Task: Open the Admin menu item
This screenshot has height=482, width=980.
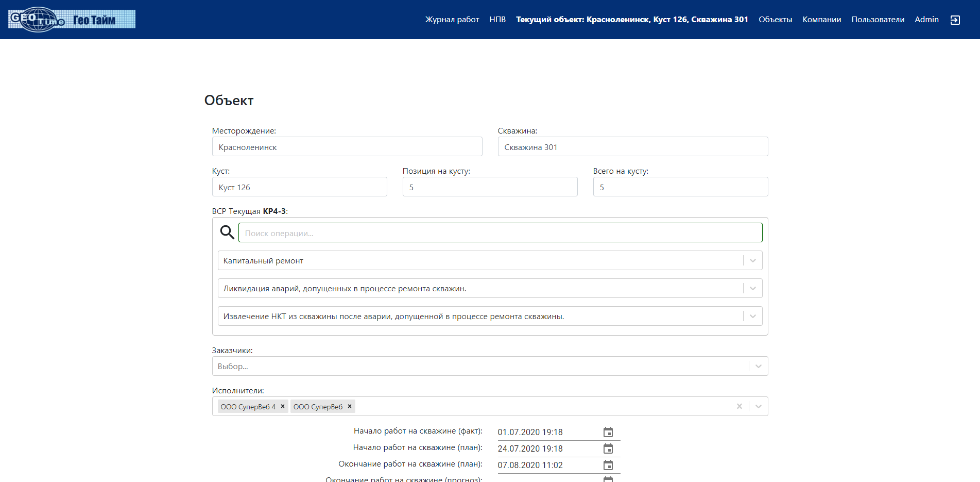Action: click(x=926, y=20)
